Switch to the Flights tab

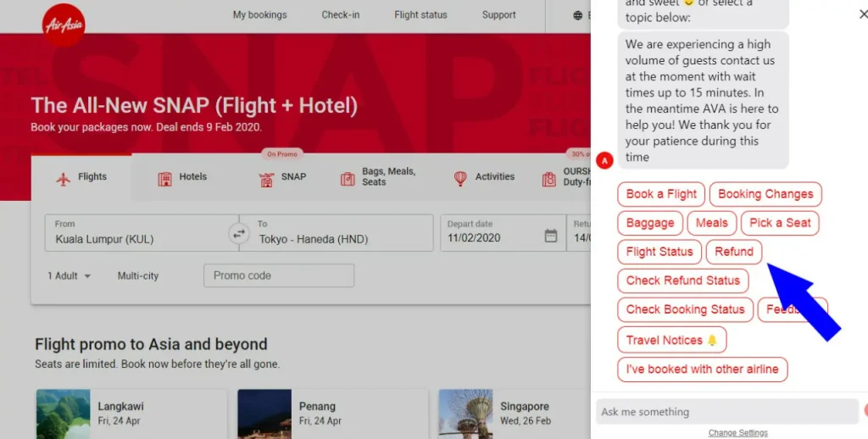pos(81,178)
